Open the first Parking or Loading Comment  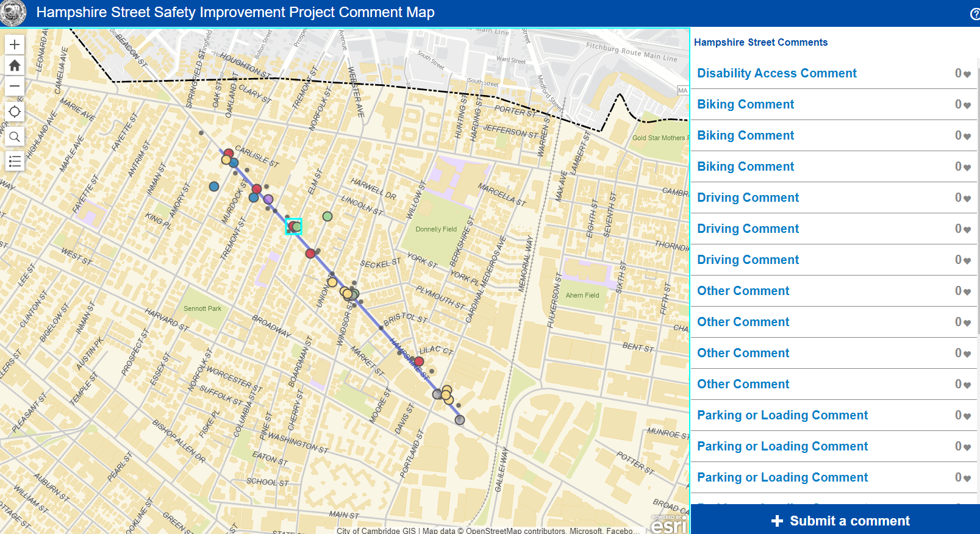(x=782, y=415)
